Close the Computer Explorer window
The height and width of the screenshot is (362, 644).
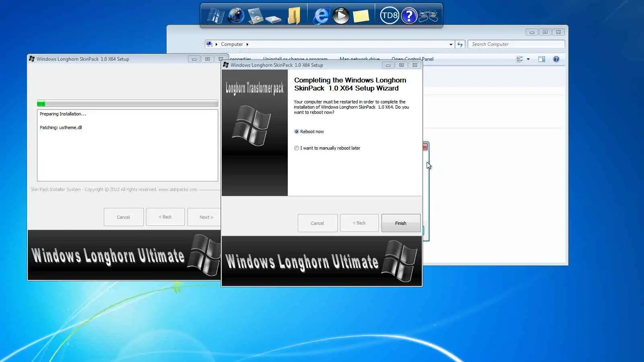[x=558, y=32]
